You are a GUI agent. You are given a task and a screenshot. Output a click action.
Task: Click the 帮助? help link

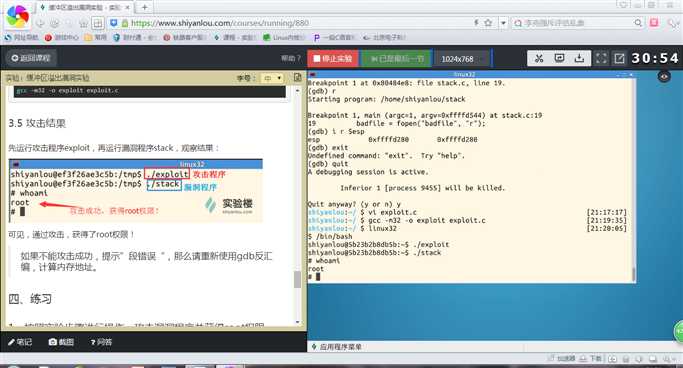[x=291, y=58]
